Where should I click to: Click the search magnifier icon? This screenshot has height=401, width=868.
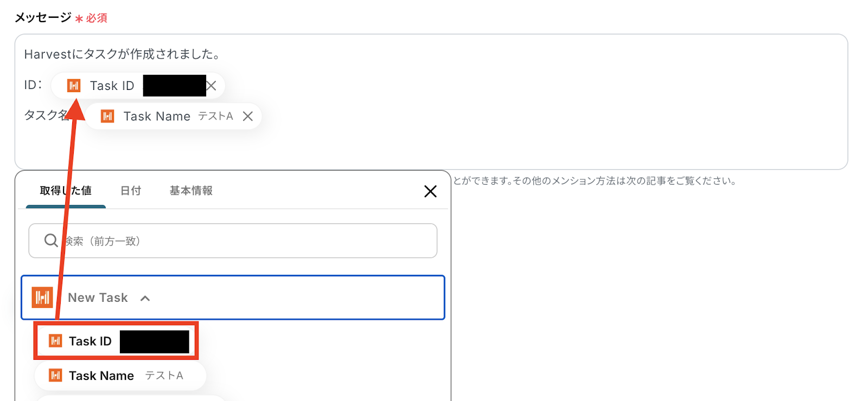(x=51, y=241)
